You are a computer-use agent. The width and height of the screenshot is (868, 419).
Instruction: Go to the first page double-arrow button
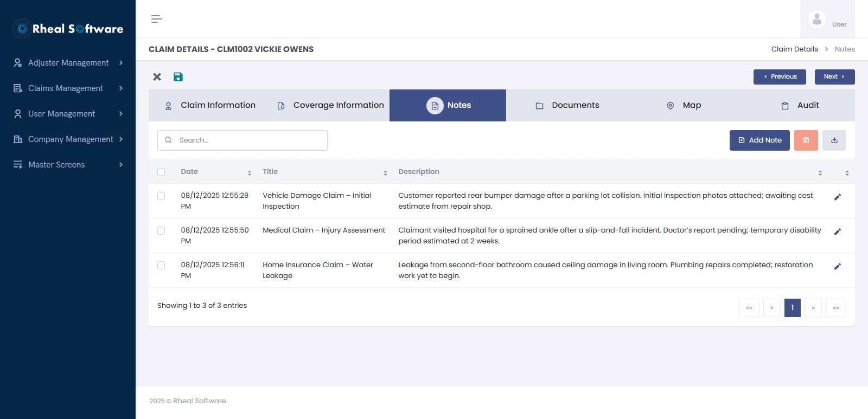749,308
